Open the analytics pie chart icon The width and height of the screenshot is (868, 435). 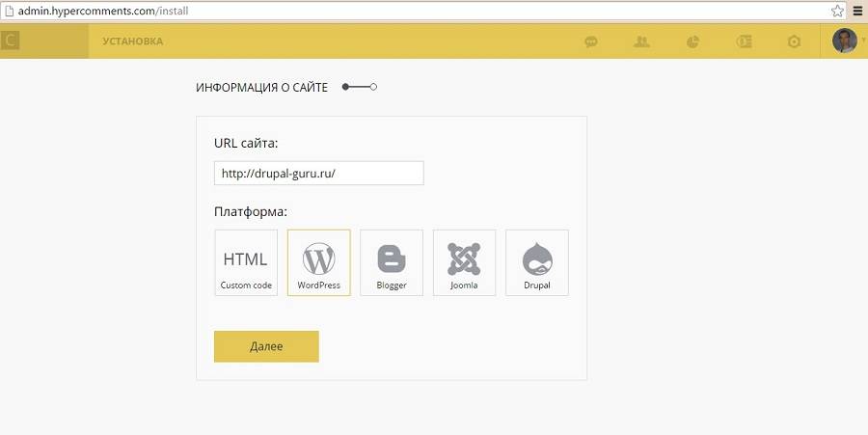(x=692, y=41)
